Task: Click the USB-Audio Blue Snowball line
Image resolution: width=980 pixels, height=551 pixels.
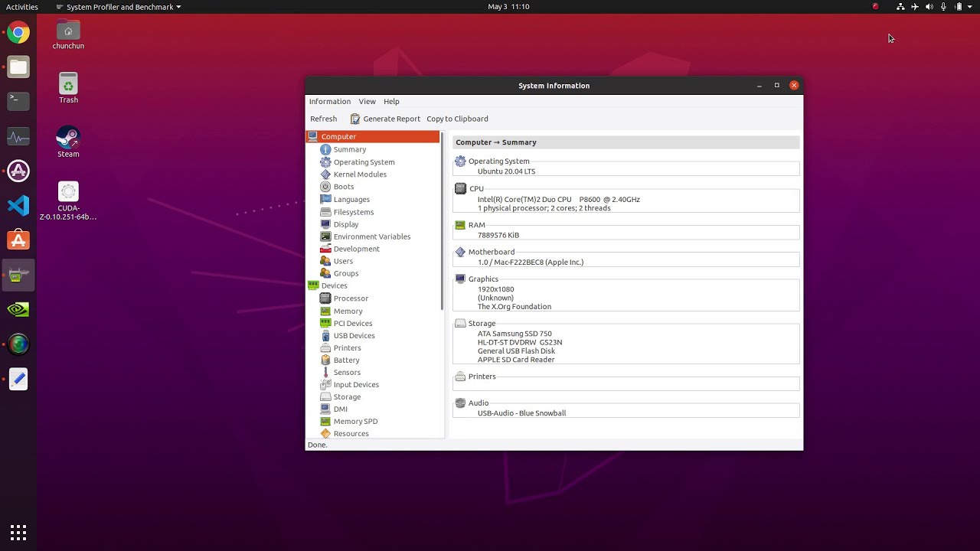Action: [x=522, y=413]
